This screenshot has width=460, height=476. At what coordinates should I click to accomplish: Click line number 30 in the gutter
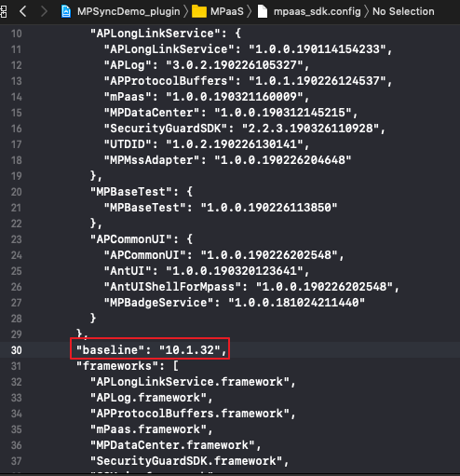click(17, 350)
